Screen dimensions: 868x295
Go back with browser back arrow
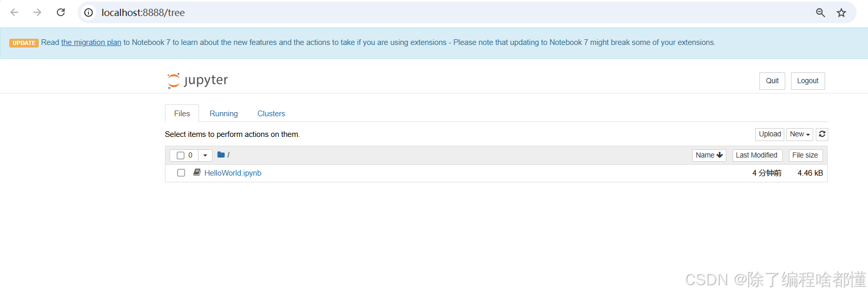(x=14, y=12)
